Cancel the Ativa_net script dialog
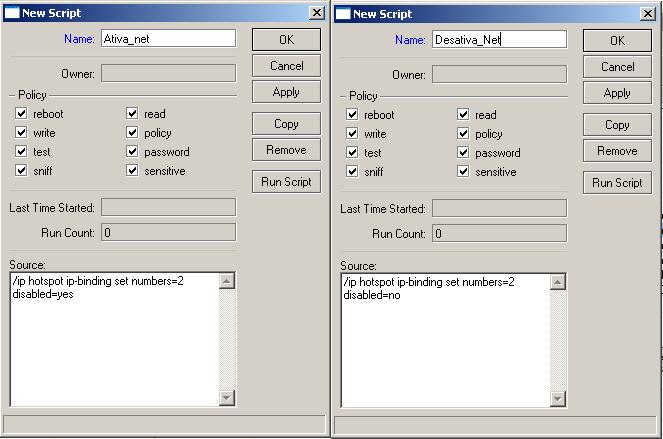 click(x=286, y=66)
